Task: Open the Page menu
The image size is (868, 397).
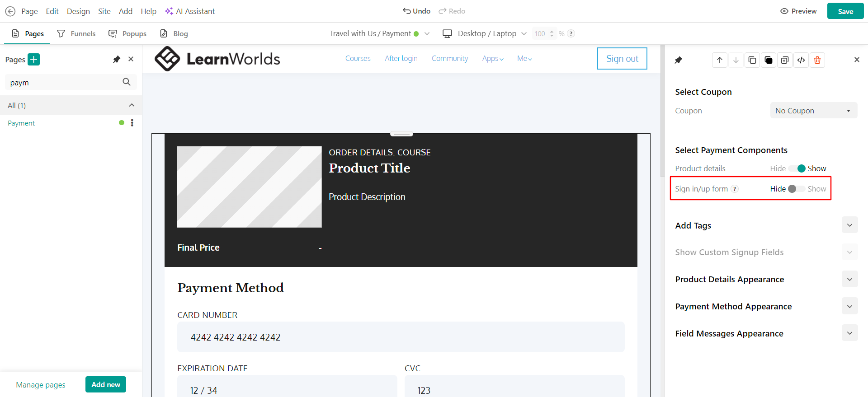Action: [x=29, y=11]
